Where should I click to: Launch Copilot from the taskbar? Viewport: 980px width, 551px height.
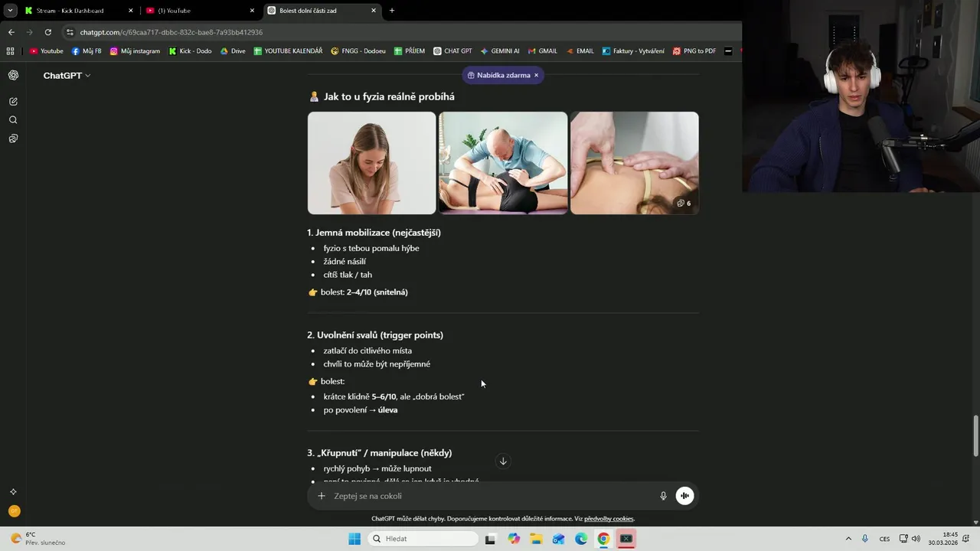click(x=514, y=539)
